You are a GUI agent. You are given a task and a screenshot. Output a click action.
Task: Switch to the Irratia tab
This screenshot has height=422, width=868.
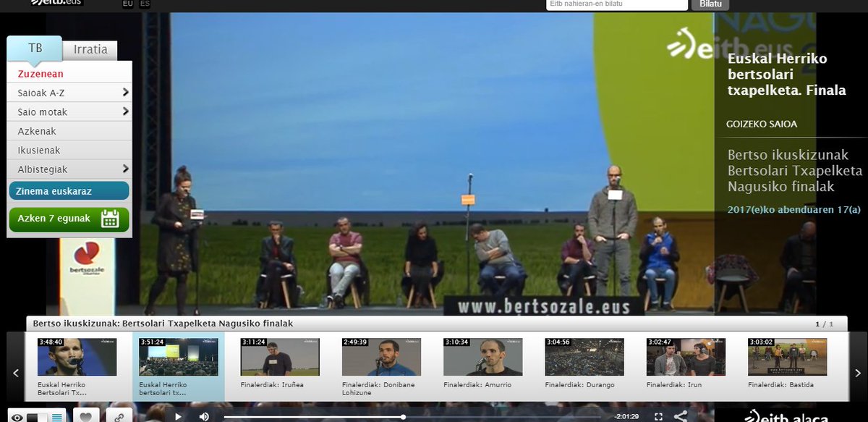pos(90,50)
